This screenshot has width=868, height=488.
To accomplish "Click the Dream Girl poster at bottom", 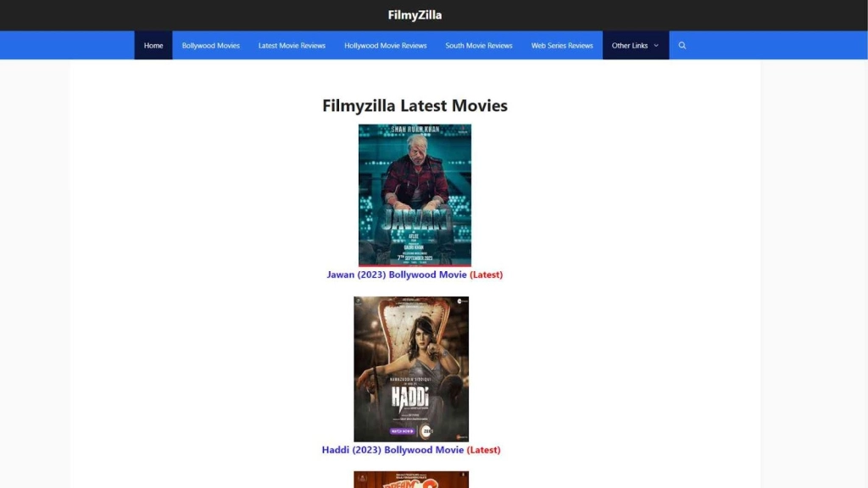I will [x=411, y=480].
